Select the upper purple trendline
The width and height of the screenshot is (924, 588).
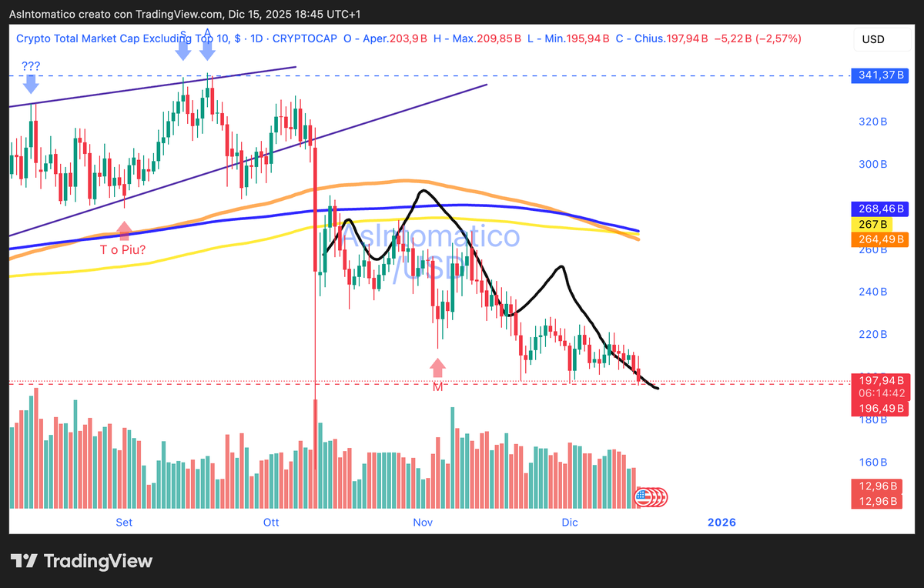click(x=154, y=85)
